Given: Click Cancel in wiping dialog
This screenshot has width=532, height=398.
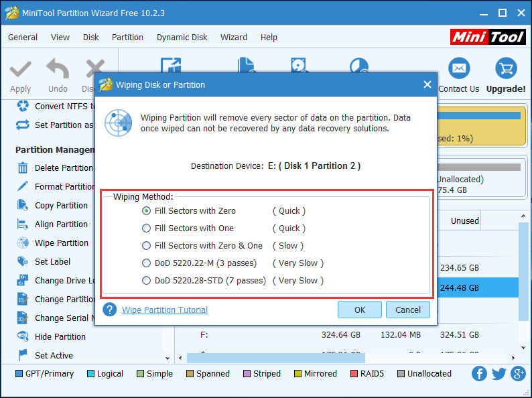Looking at the screenshot, I should click(408, 310).
